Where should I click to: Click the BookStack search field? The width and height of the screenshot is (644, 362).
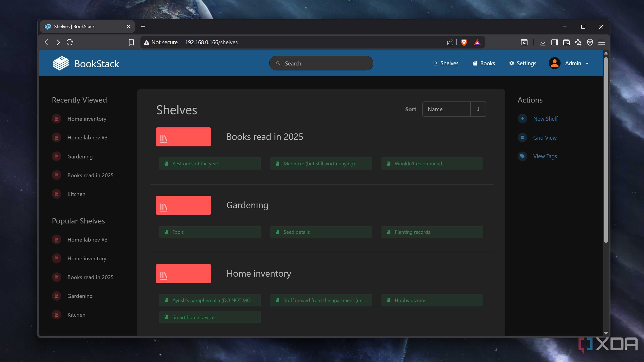click(321, 63)
